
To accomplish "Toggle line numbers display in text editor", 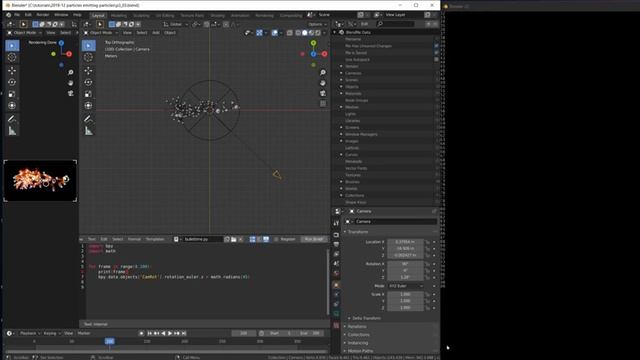I will tap(252, 239).
